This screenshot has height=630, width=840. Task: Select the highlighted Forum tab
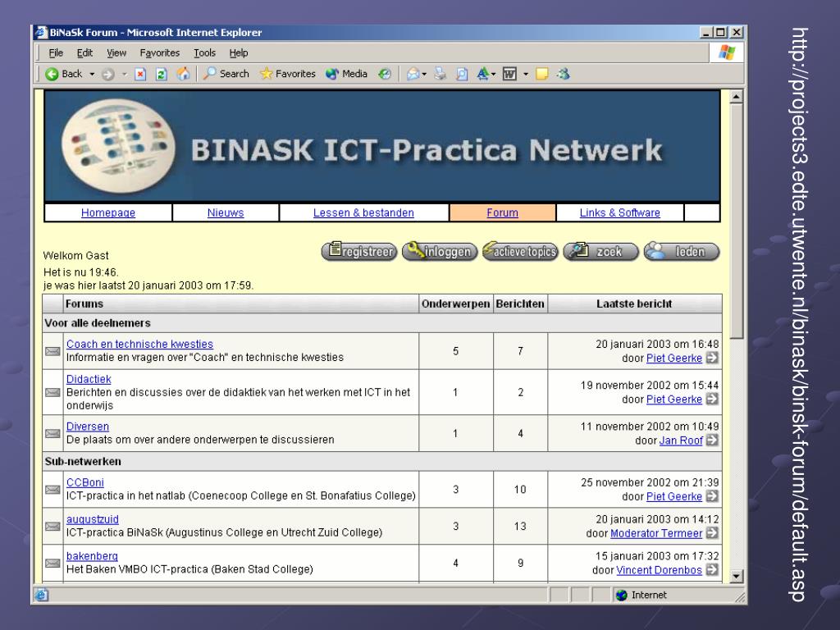pos(503,212)
